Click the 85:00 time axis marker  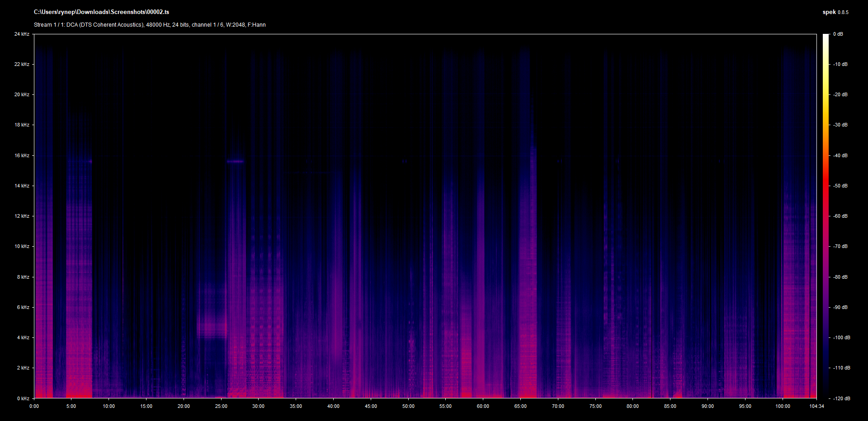[670, 406]
